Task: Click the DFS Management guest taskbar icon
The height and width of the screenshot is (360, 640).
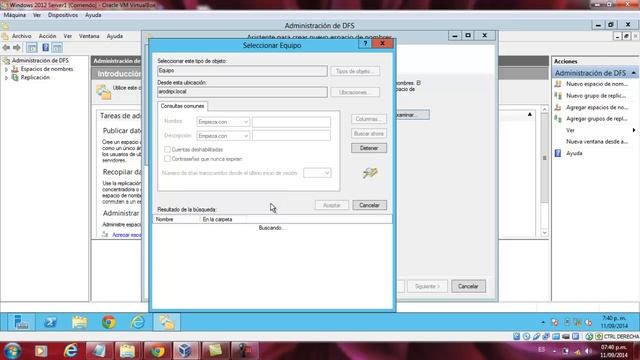Action: point(167,322)
